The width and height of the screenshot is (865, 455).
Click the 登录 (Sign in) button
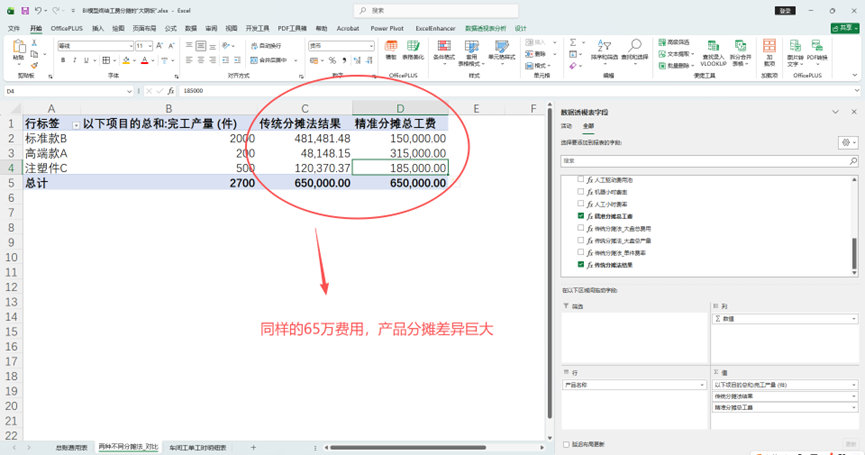pyautogui.click(x=785, y=10)
